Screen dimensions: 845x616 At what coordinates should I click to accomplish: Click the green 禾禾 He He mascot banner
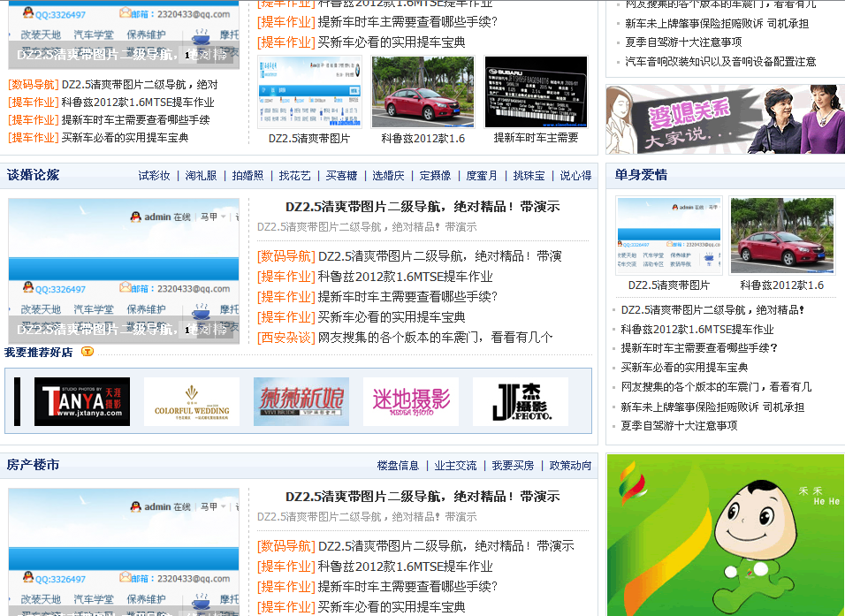pos(726,536)
